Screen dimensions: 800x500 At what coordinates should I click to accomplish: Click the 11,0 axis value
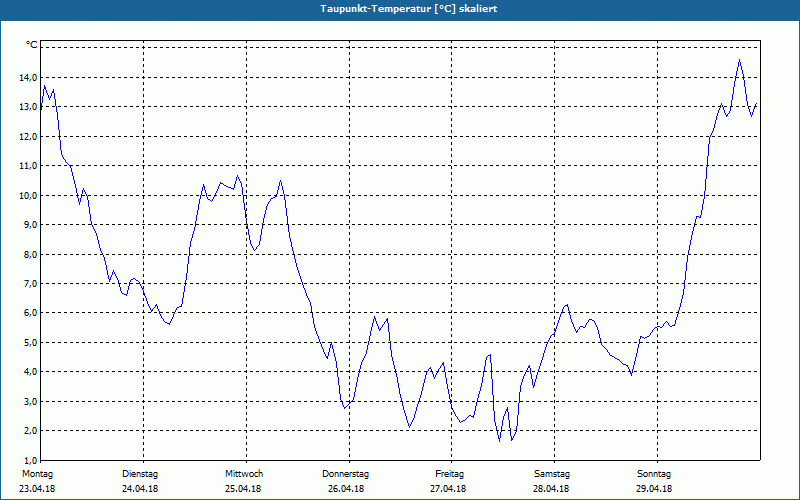pos(28,166)
